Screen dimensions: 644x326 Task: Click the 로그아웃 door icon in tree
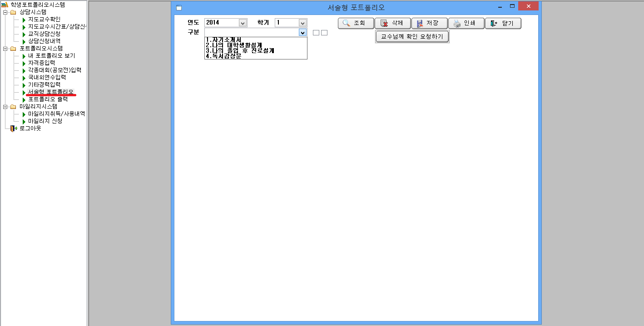[x=13, y=128]
